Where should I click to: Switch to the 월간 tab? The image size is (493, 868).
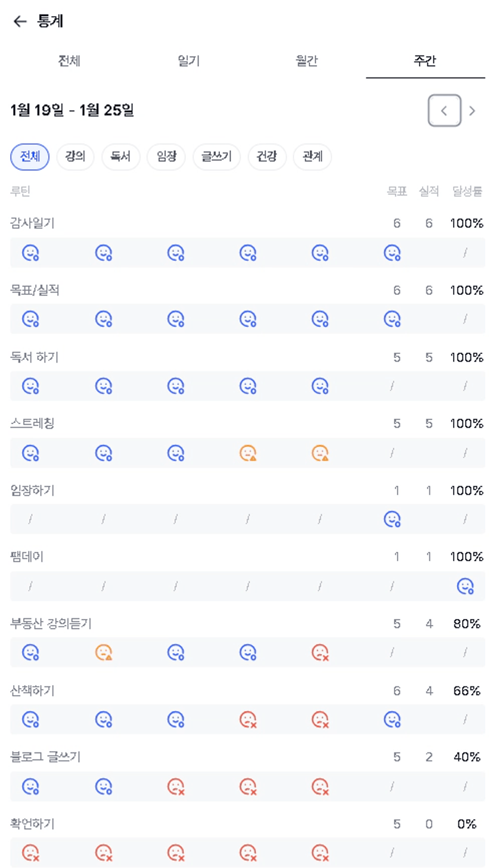point(306,61)
